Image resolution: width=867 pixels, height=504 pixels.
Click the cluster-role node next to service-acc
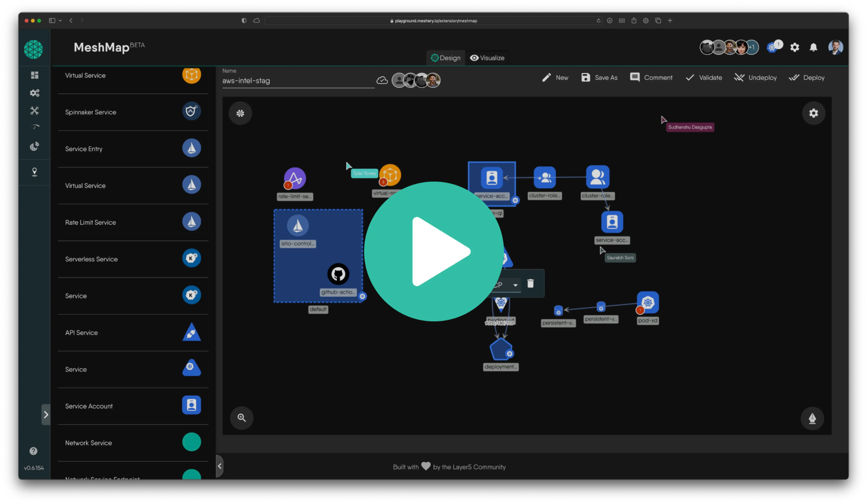[545, 178]
